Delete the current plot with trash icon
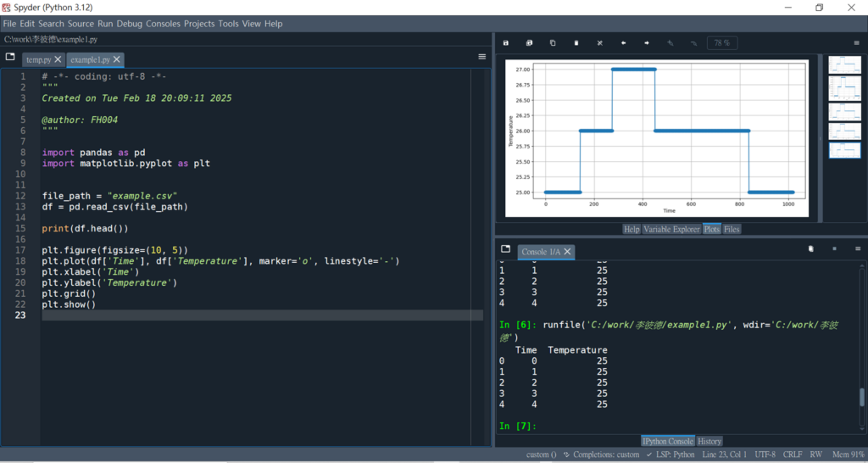The height and width of the screenshot is (463, 868). pos(576,42)
